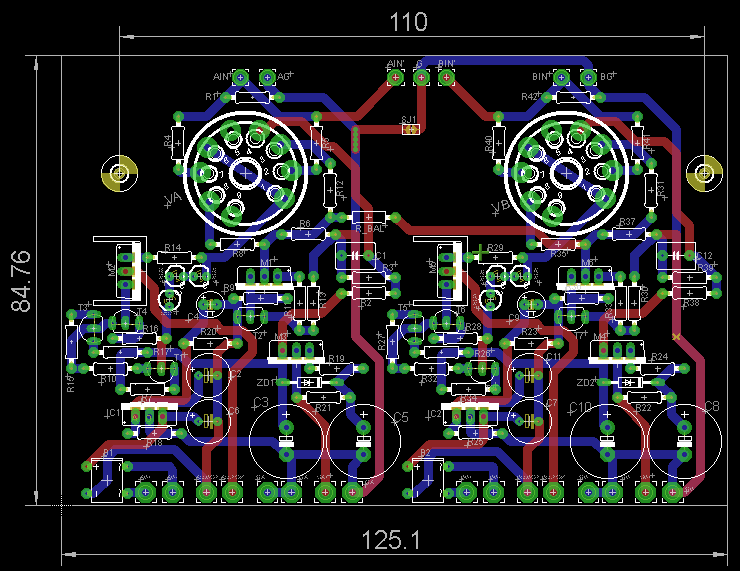The image size is (740, 571).
Task: Select resistor R4 beside the VA socket
Action: pos(178,143)
